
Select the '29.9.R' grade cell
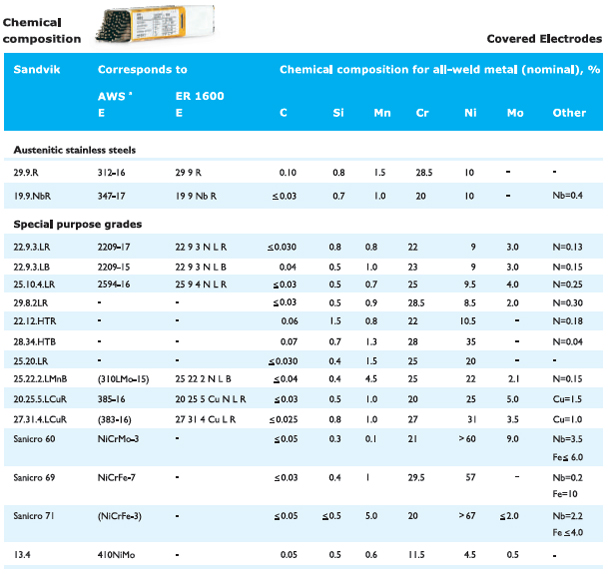[26, 173]
